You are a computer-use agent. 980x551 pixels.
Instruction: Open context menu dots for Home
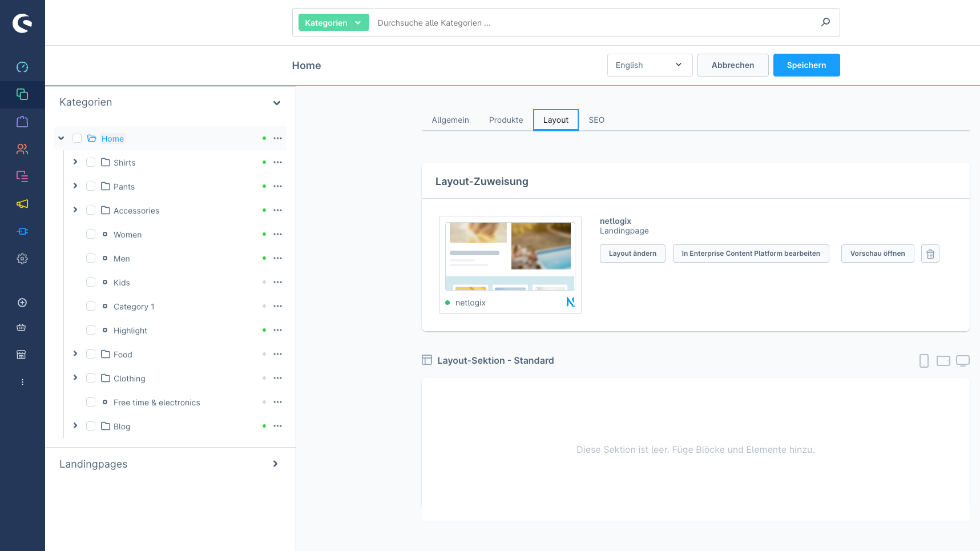[278, 138]
